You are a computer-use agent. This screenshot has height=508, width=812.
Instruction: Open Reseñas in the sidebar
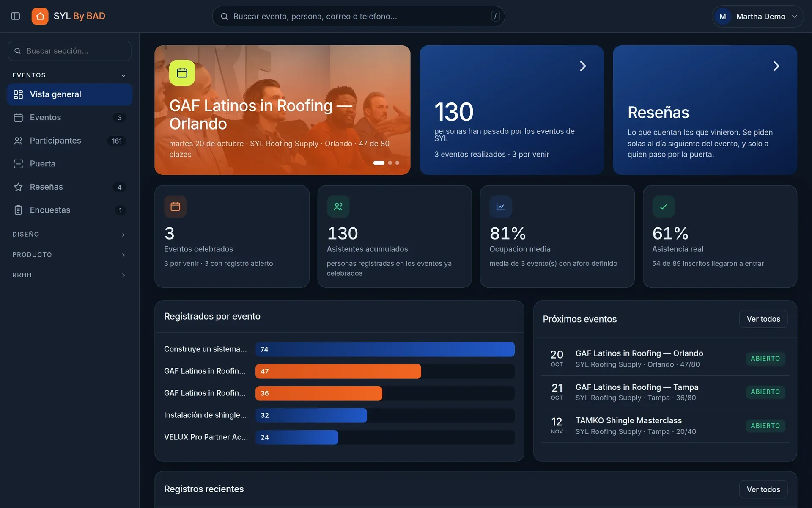[70, 187]
